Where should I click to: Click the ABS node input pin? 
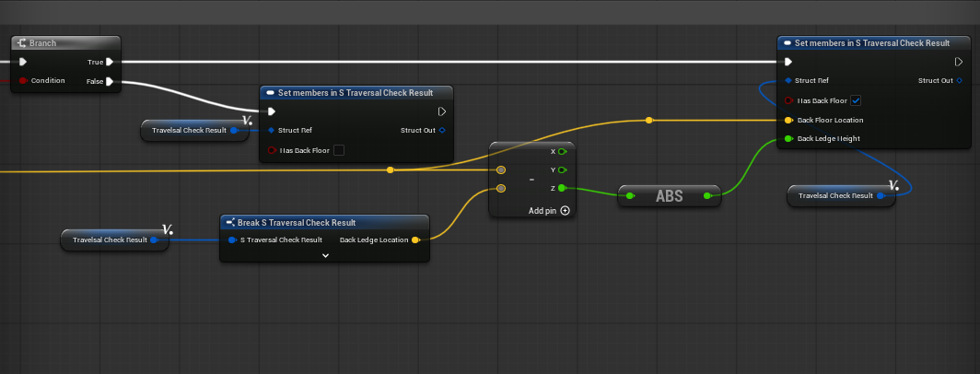click(x=630, y=196)
